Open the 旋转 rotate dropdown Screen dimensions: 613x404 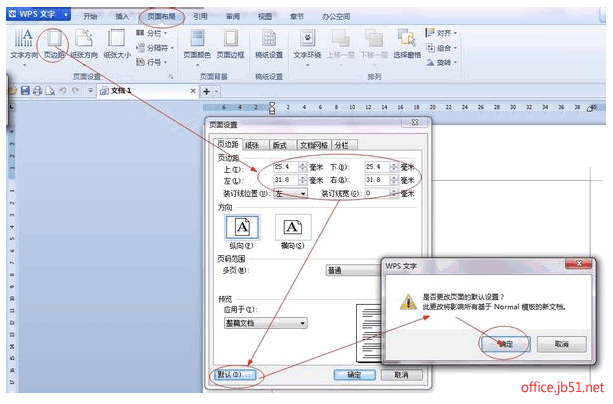441,62
